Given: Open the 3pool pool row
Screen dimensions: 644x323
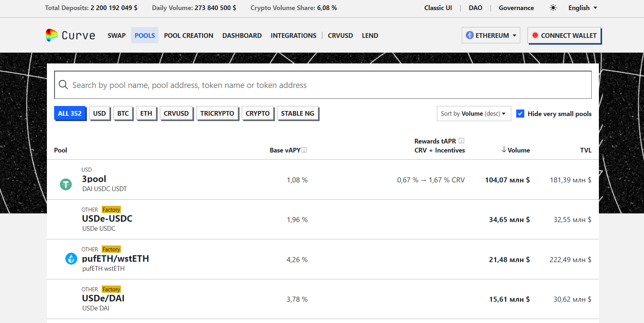Looking at the screenshot, I should point(323,180).
